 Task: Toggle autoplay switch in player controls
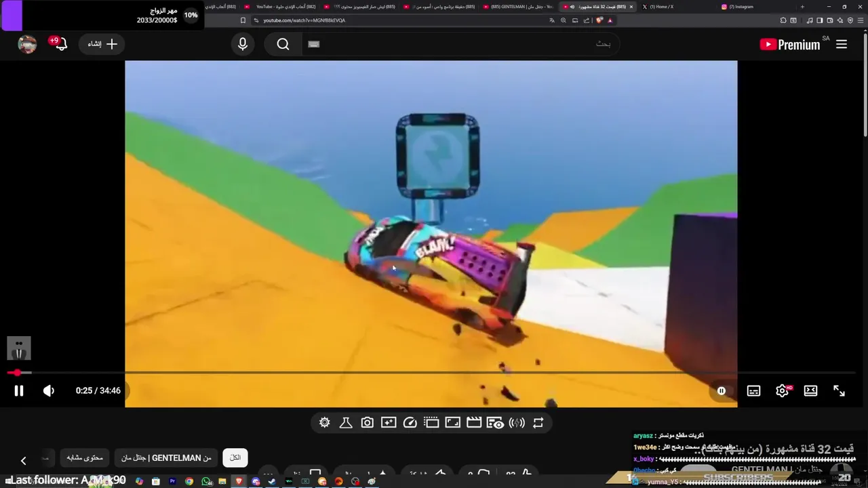coord(722,390)
